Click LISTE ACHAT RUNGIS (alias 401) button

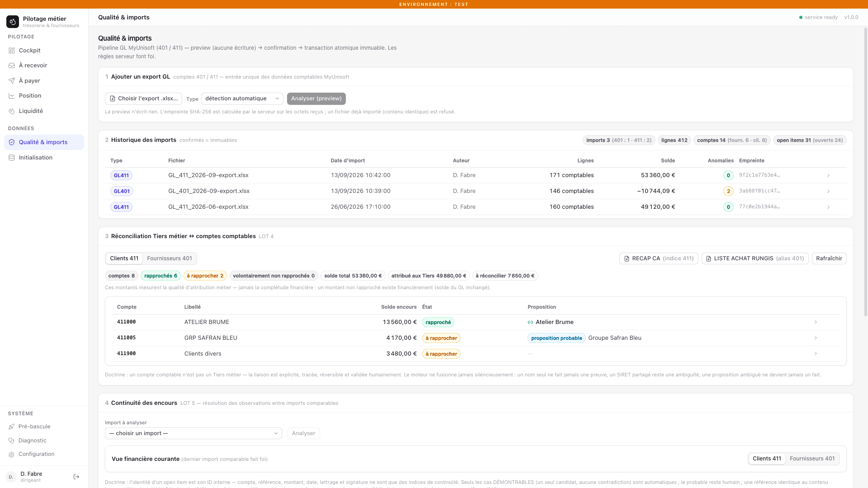click(755, 258)
